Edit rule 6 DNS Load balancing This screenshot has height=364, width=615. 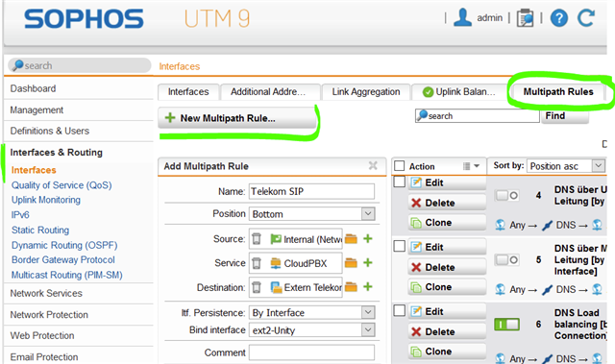[447, 311]
